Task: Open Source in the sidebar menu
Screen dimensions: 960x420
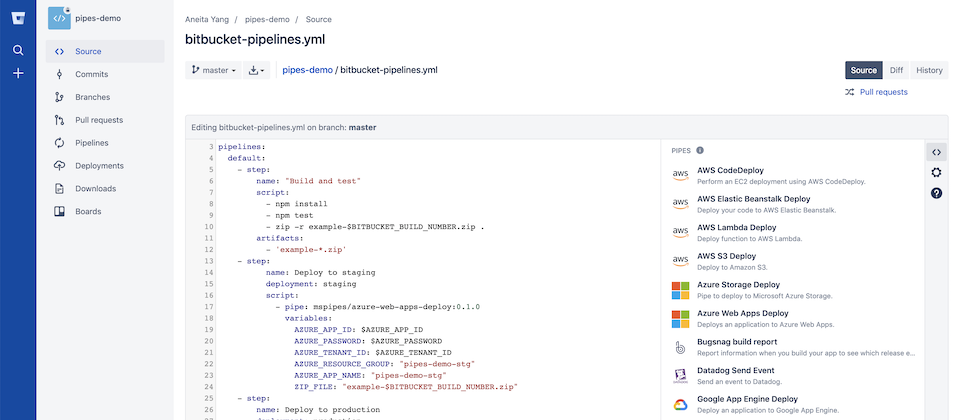Action: 105,51
